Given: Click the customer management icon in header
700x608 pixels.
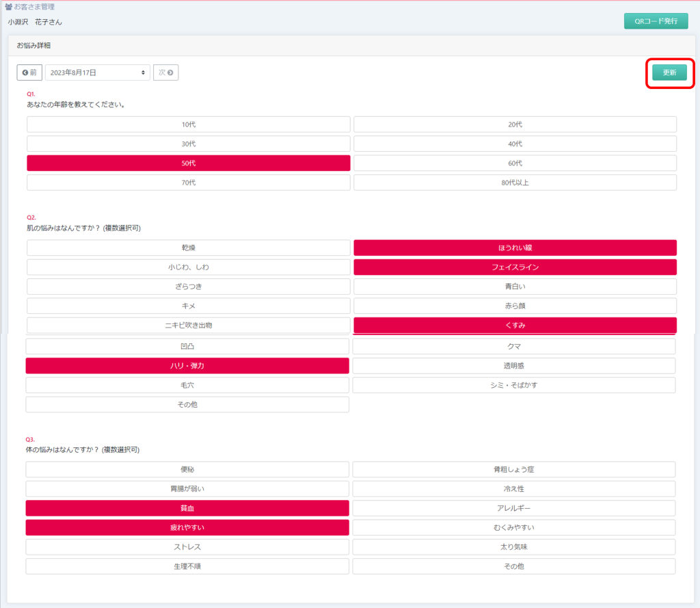Looking at the screenshot, I should [8, 7].
